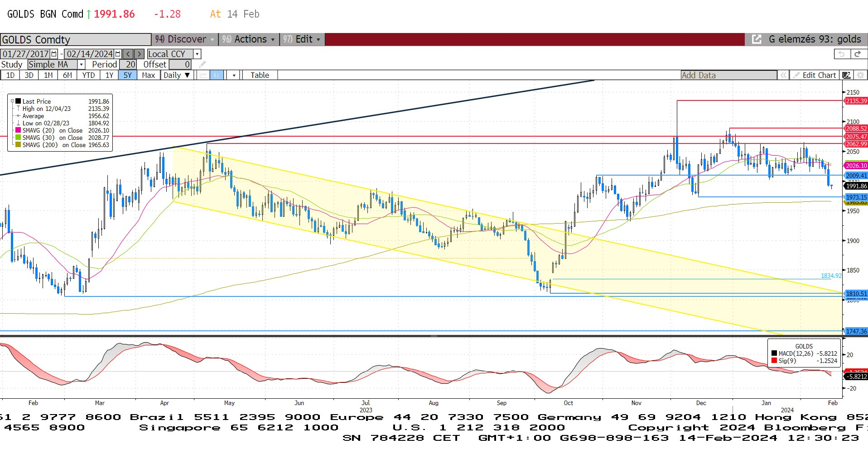Click the start date field 01/27/2017
868x463 pixels.
pos(26,54)
